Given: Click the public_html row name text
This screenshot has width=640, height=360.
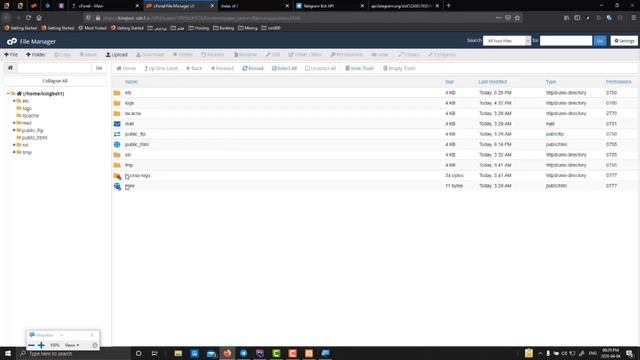Looking at the screenshot, I should (137, 144).
